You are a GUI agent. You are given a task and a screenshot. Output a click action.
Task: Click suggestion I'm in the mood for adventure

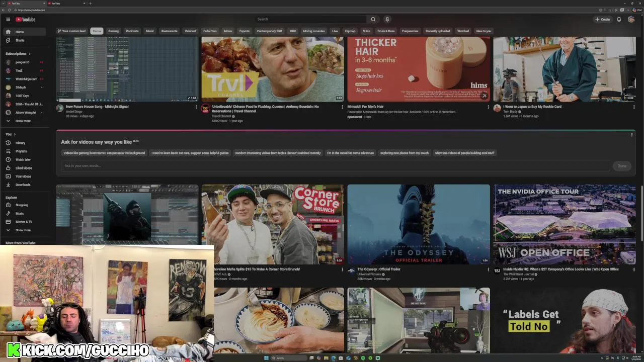tap(350, 153)
